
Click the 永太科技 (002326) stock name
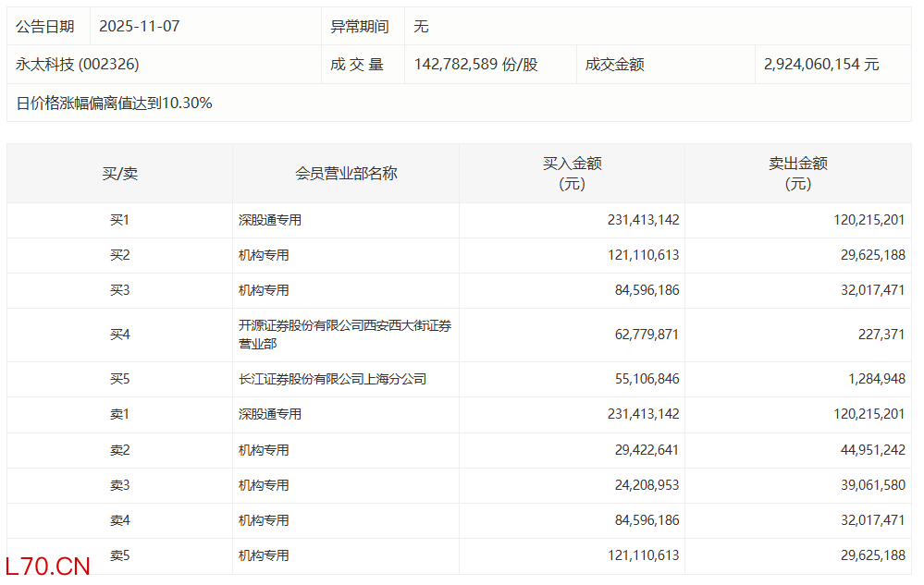[x=78, y=65]
